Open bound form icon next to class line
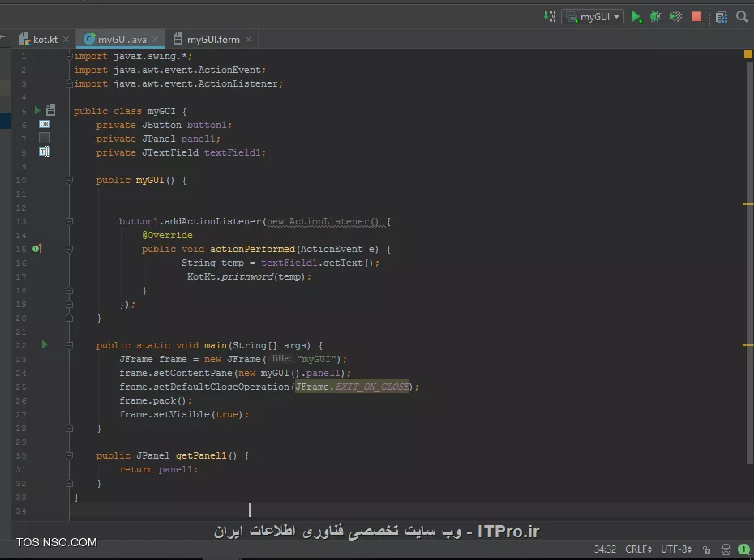754x560 pixels. 50,110
